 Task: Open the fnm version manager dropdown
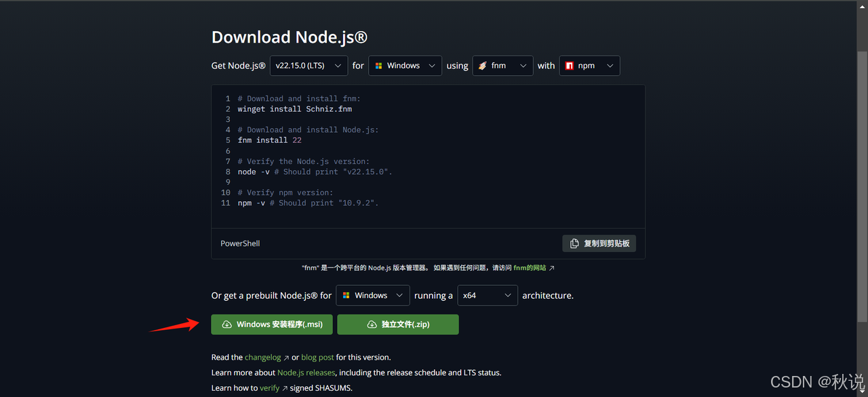click(502, 66)
